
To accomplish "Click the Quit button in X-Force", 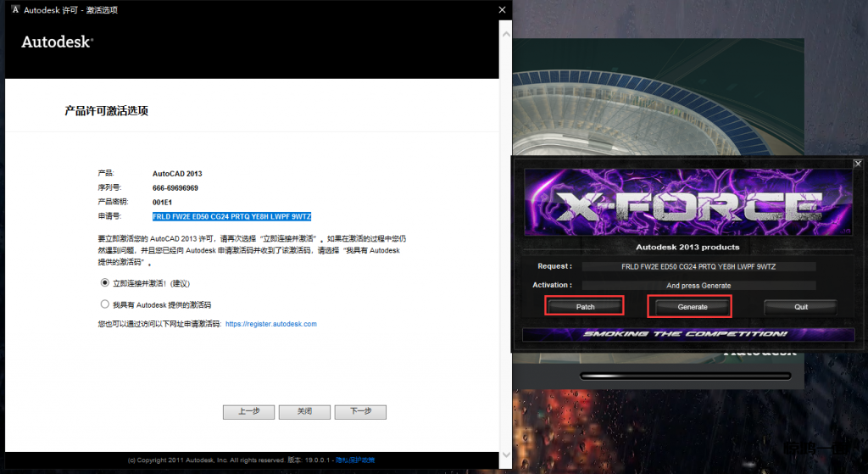I will click(x=800, y=307).
